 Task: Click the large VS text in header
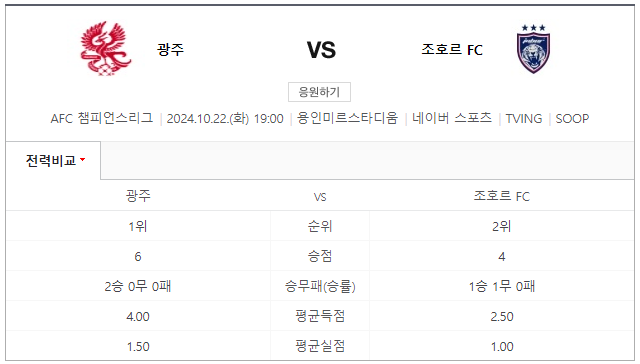coord(321,50)
